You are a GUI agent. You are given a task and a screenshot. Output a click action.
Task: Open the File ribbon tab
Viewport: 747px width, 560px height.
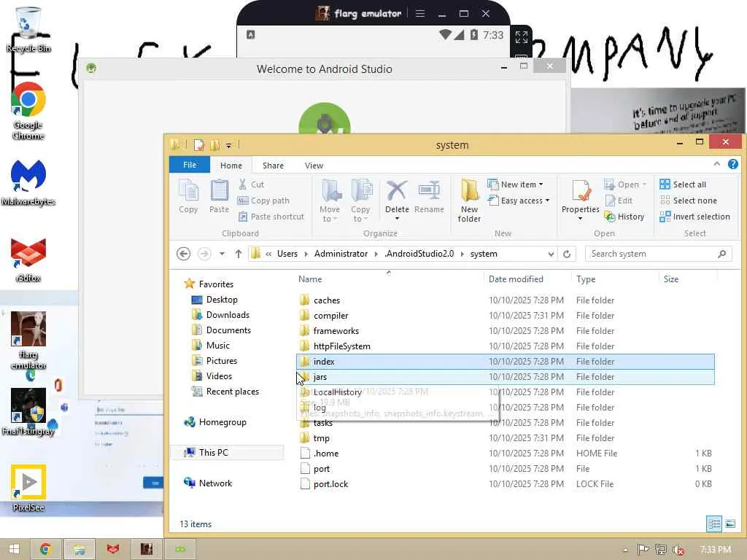tap(190, 165)
